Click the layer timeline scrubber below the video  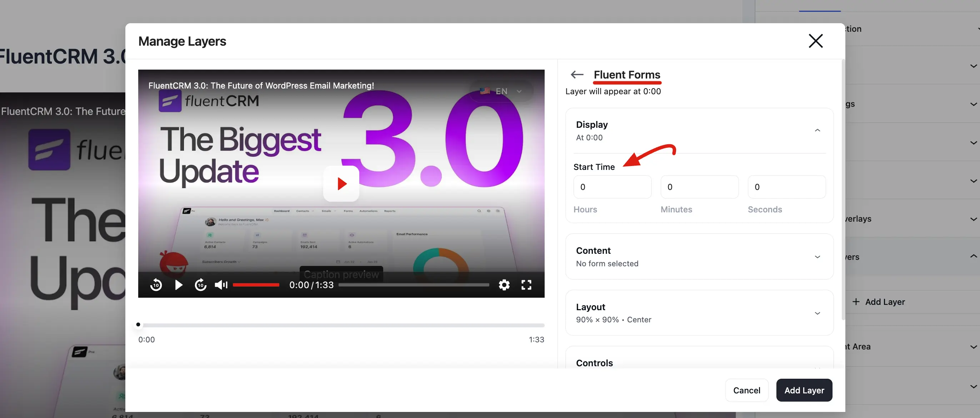[x=341, y=325]
